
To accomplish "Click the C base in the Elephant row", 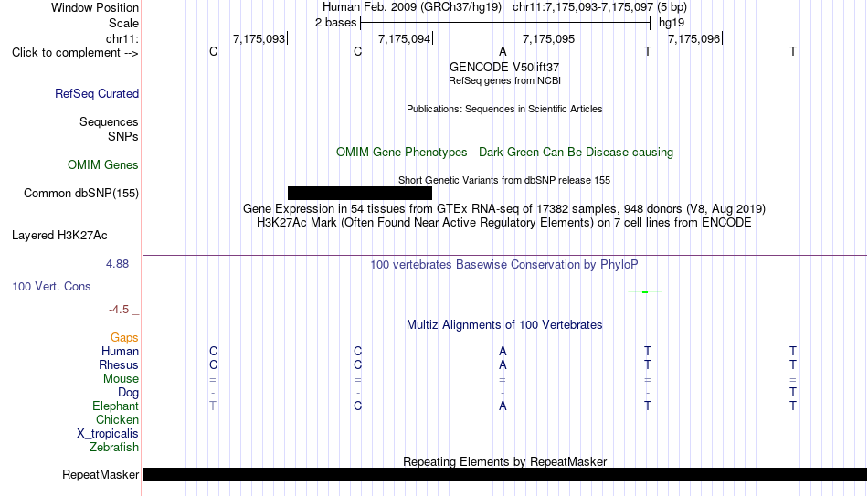I will point(357,406).
